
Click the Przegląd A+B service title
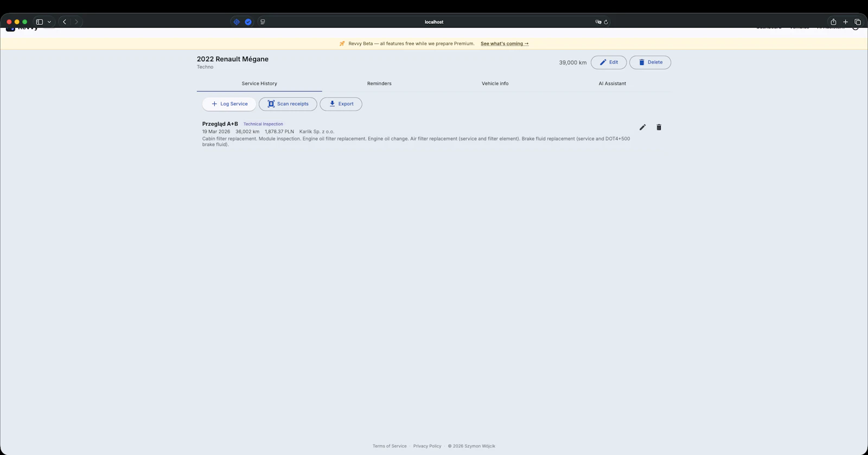220,124
